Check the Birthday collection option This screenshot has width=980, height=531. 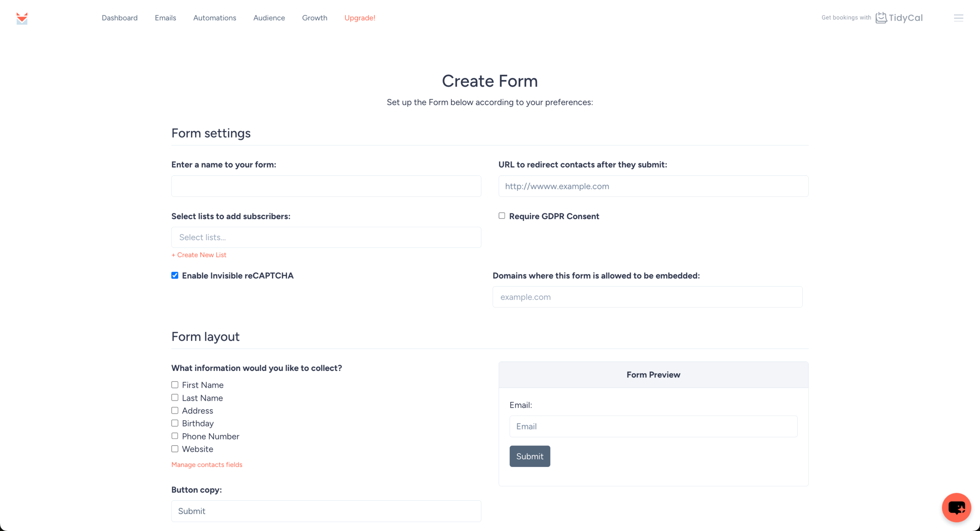175,423
